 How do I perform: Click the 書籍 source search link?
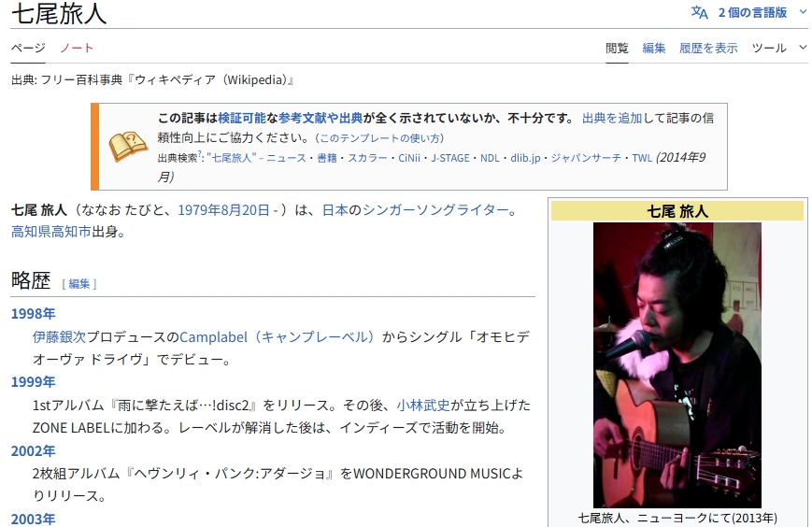327,158
